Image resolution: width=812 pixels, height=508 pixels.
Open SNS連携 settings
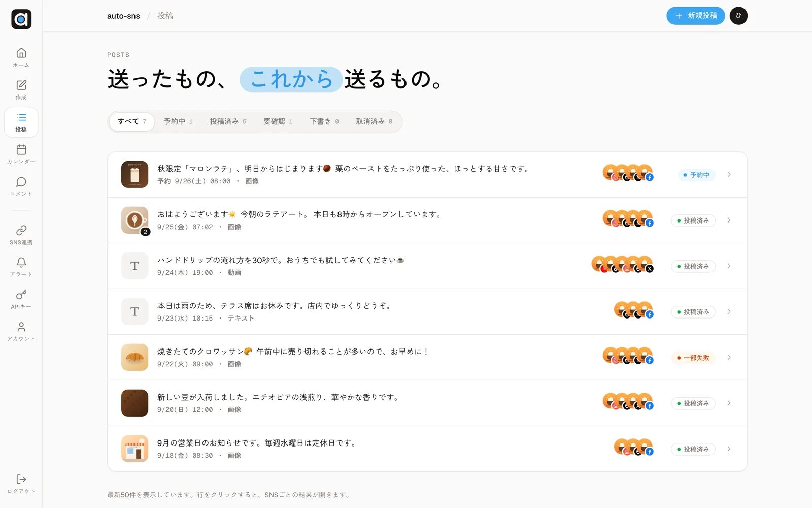pyautogui.click(x=21, y=235)
